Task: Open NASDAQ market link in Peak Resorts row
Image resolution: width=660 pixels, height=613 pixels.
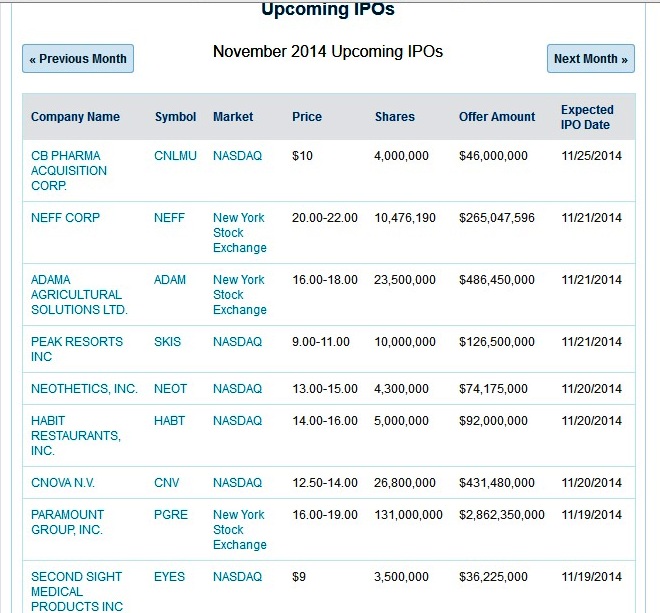Action: (x=237, y=341)
